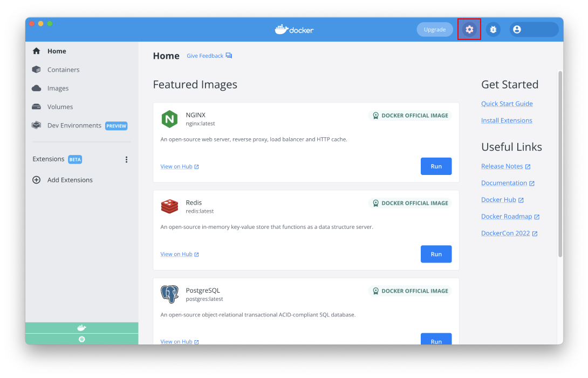Open the Quick Start Guide link
The image size is (588, 378).
coord(507,104)
